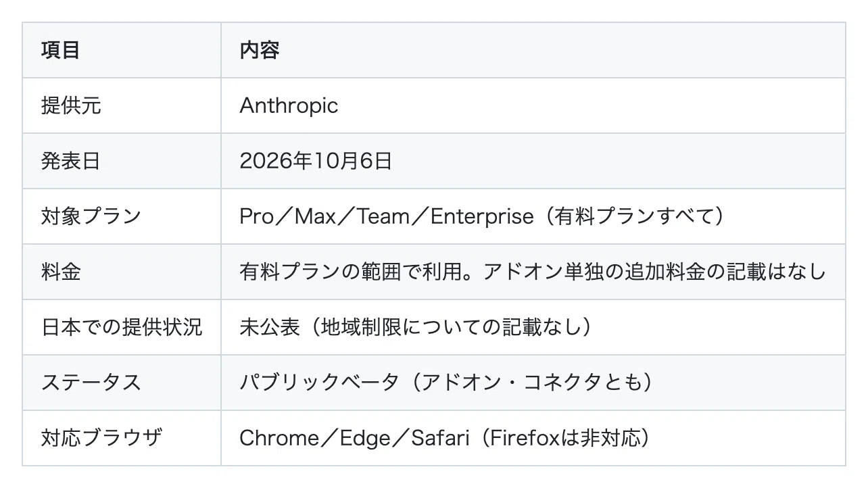Viewport: 868px width, 488px height.
Task: Click the 2026年10月6日 date cell
Action: (x=316, y=162)
